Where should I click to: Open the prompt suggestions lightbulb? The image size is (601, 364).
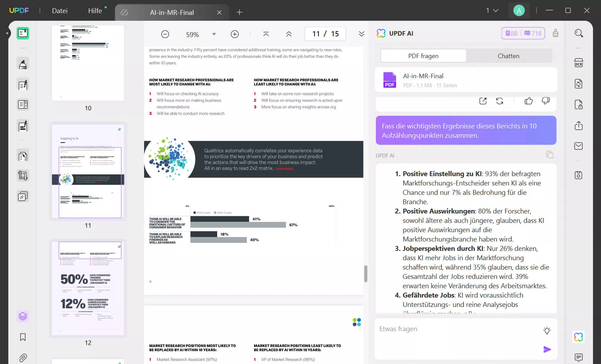[x=547, y=330]
